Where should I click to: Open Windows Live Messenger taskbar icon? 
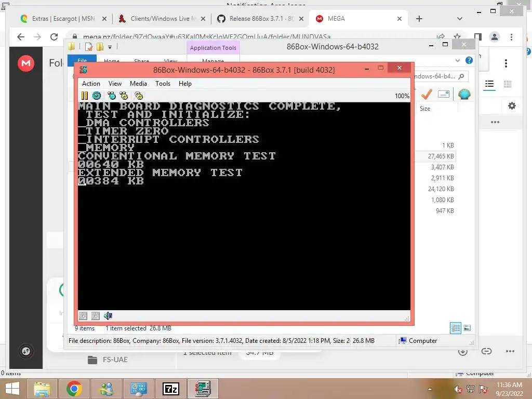click(x=107, y=389)
